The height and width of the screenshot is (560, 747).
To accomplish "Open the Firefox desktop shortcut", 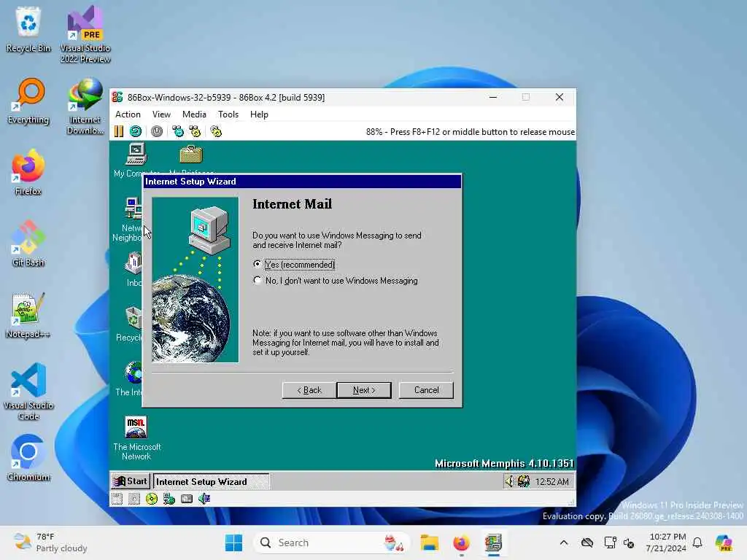I will (x=28, y=172).
